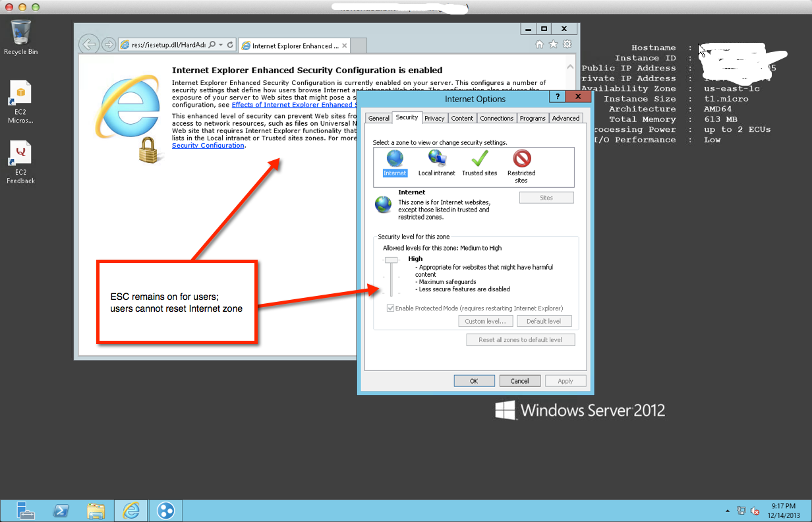Refresh the page in Internet Explorer
This screenshot has width=812, height=522.
click(230, 45)
